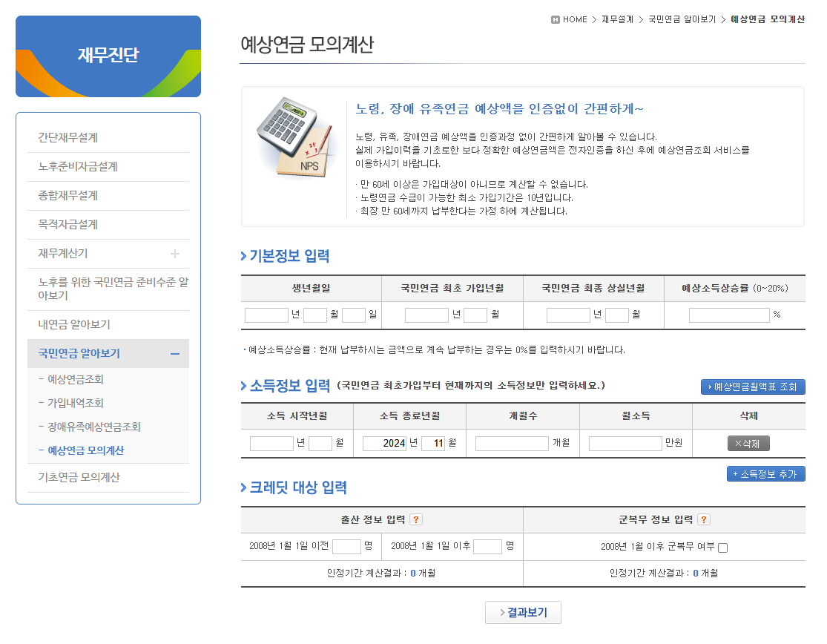Focus the 생년월일 year input field
827x644 pixels.
tap(266, 315)
